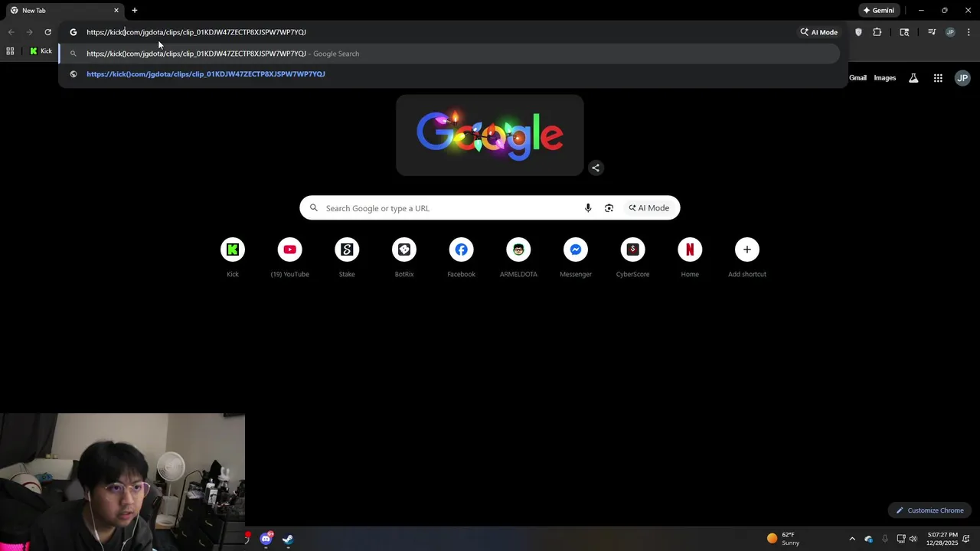Viewport: 980px width, 551px height.
Task: Open the Google account JP avatar on page
Action: point(962,78)
